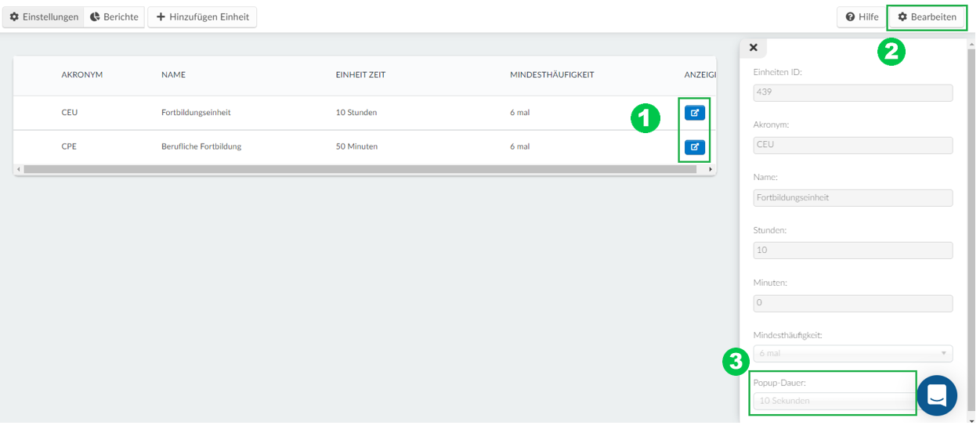Click the 10 Stunden cell
This screenshot has height=429, width=980.
point(356,113)
